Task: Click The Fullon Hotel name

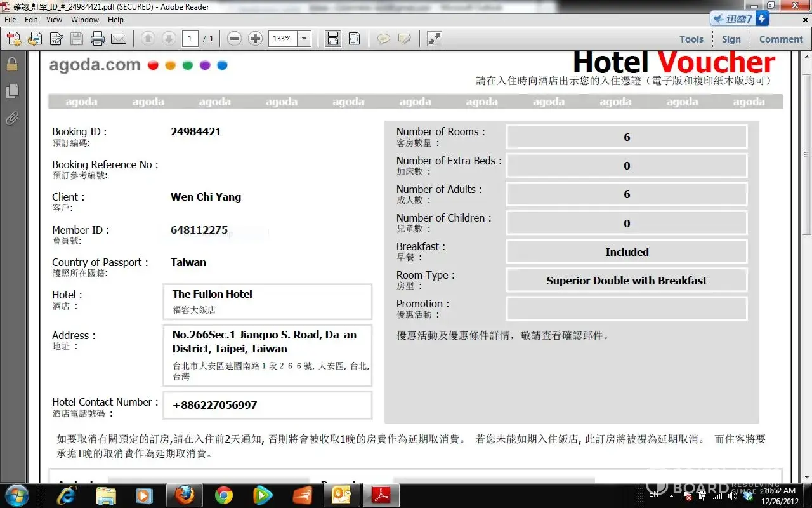Action: (x=213, y=294)
